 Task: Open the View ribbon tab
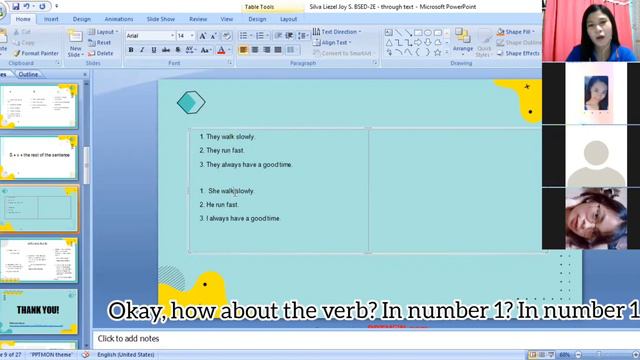click(x=227, y=19)
